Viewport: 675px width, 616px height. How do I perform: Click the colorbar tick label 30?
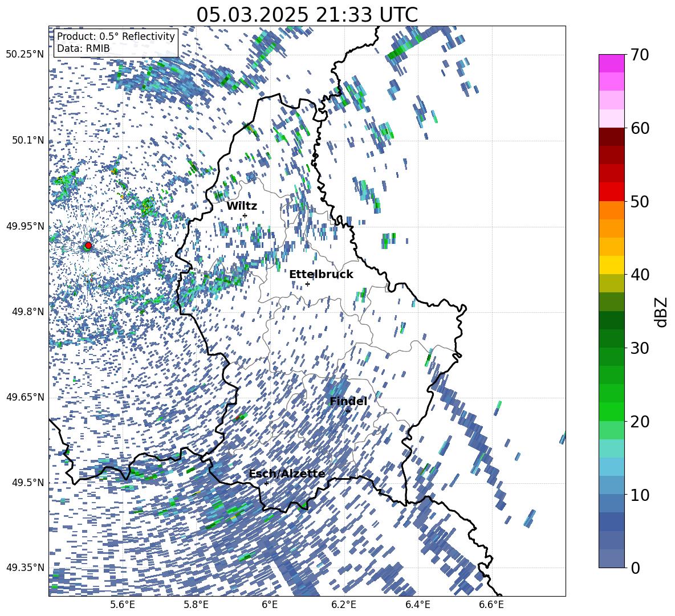click(640, 348)
